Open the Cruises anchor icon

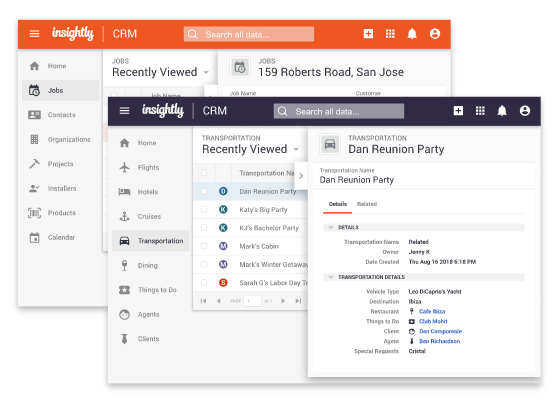click(124, 216)
